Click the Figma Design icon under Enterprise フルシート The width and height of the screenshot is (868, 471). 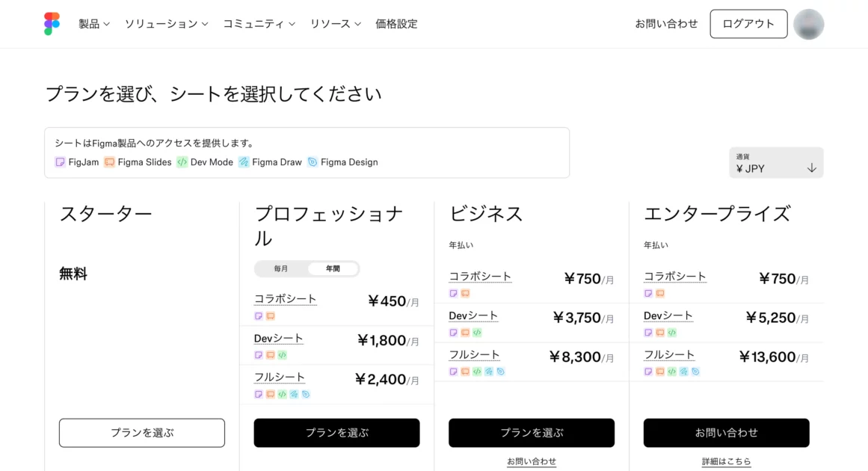click(x=695, y=372)
